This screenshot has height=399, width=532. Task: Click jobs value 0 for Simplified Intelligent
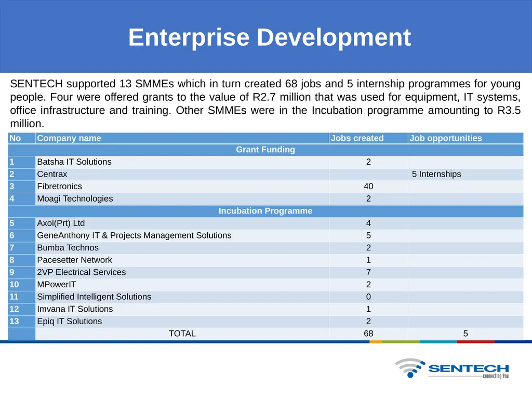click(368, 297)
